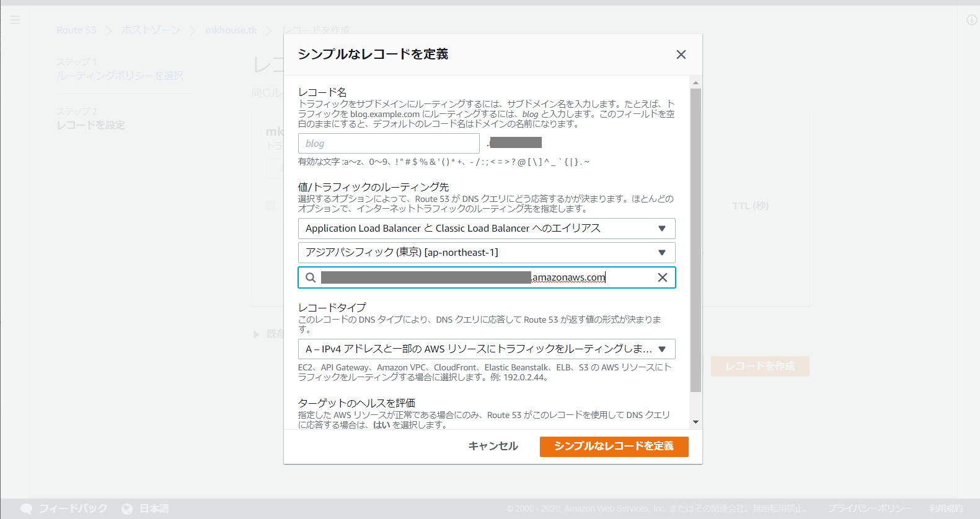Click the dialog scrollbar down arrow
This screenshot has width=980, height=519.
(x=695, y=422)
